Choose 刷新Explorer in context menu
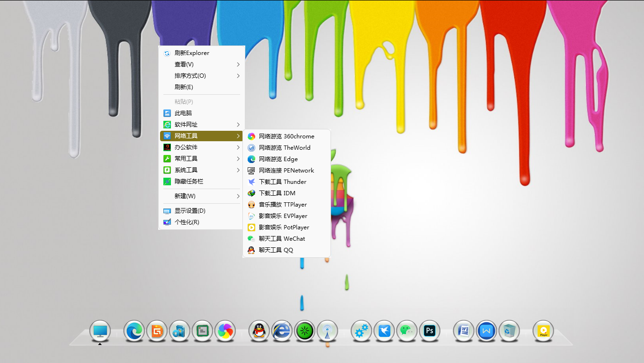This screenshot has height=363, width=644. coord(201,53)
